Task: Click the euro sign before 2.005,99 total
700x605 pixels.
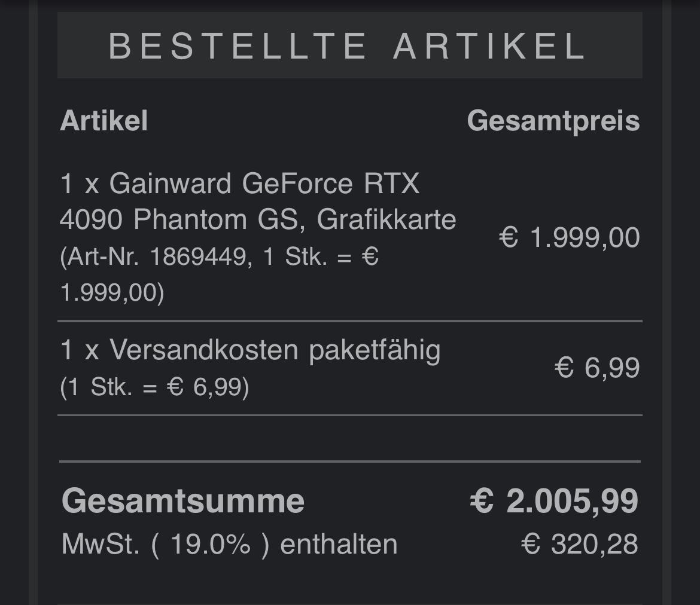Action: [482, 500]
